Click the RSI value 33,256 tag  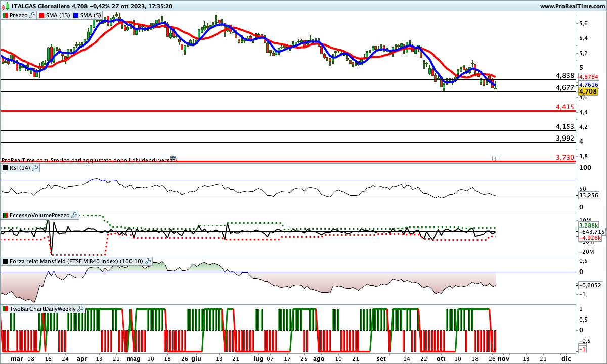pyautogui.click(x=588, y=195)
